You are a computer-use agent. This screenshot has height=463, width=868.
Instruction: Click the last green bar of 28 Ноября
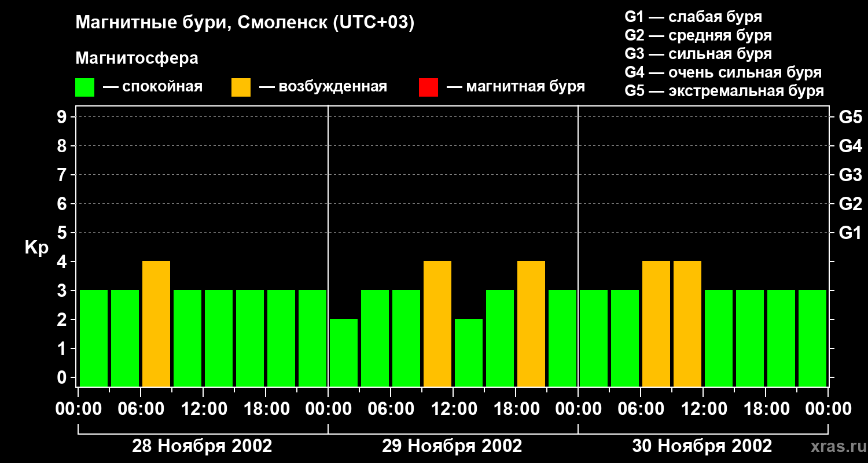pyautogui.click(x=312, y=338)
